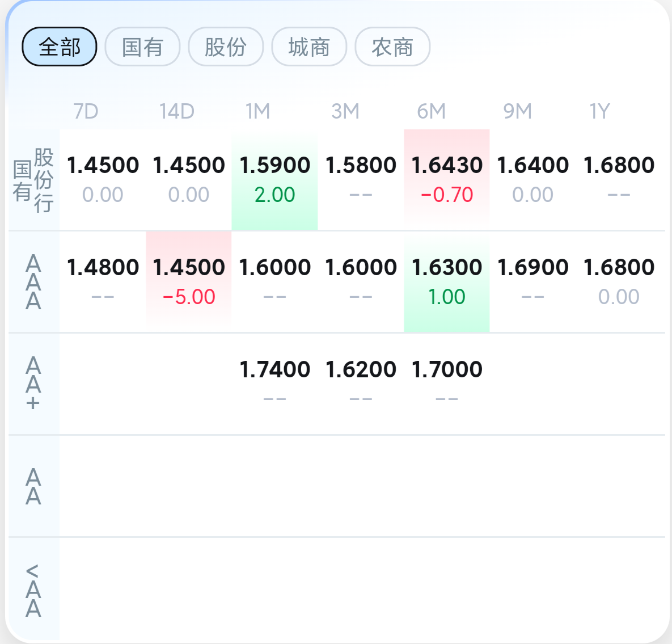Open the green 1.5900 rate cell

275,179
